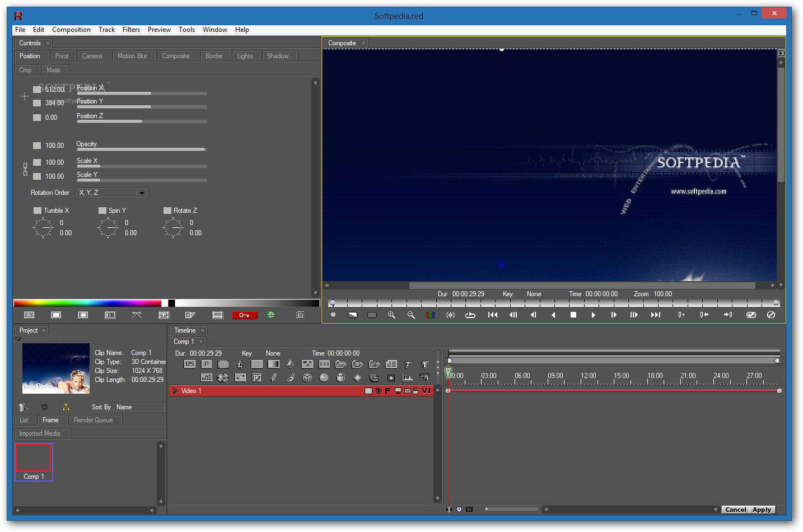Open the Preview menu
Image resolution: width=803 pixels, height=532 pixels.
[x=159, y=30]
